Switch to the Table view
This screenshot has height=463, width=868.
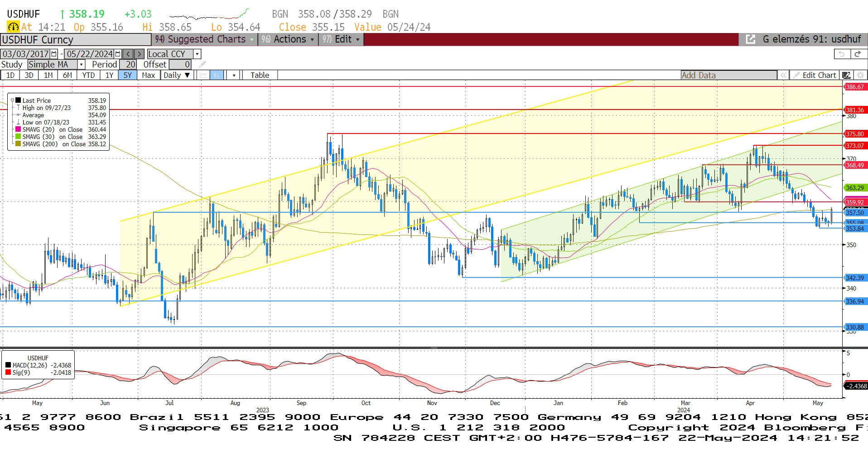(260, 75)
